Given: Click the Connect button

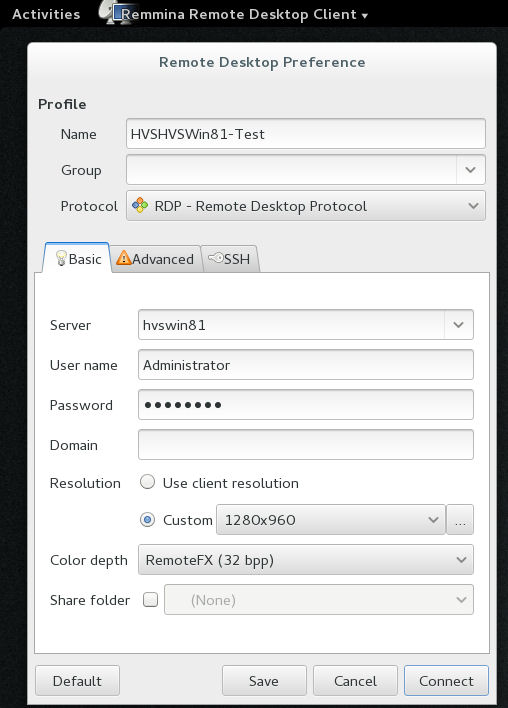Looking at the screenshot, I should click(446, 680).
